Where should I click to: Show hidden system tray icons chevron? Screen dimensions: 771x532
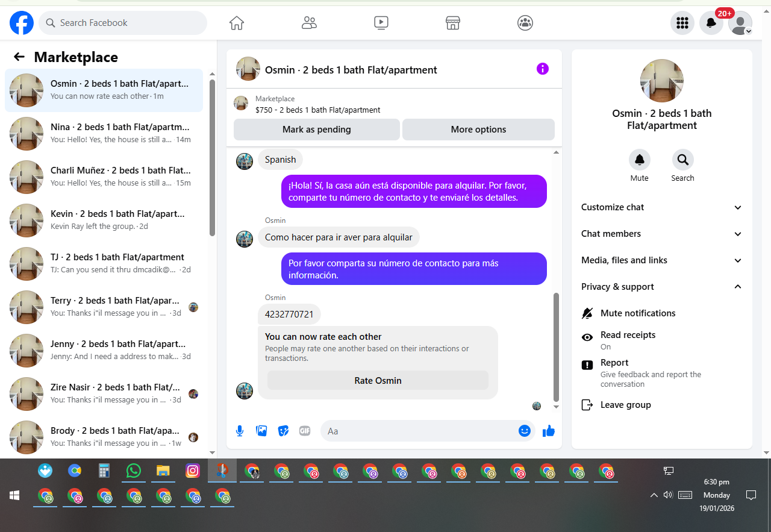coord(654,495)
